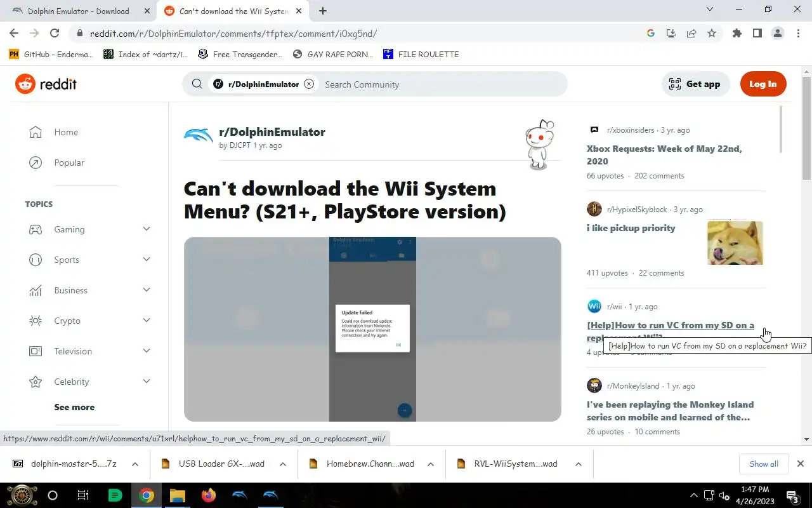Open Firefox from taskbar

[208, 495]
